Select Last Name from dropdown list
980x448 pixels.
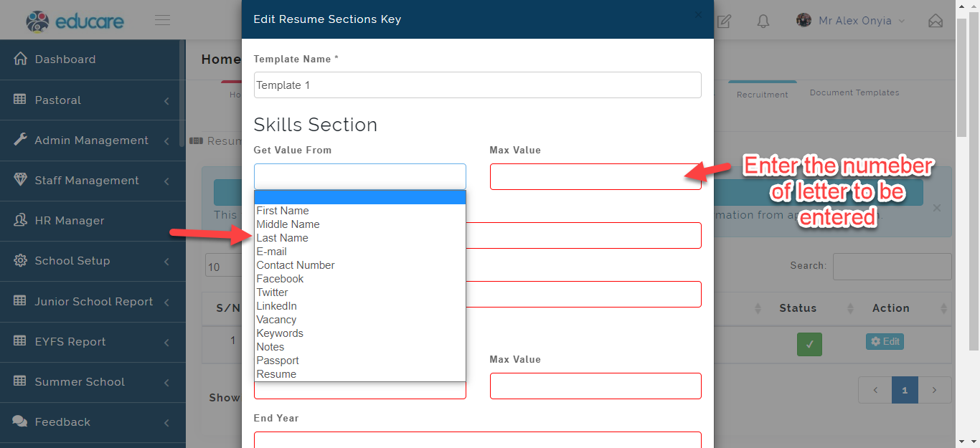pos(360,238)
